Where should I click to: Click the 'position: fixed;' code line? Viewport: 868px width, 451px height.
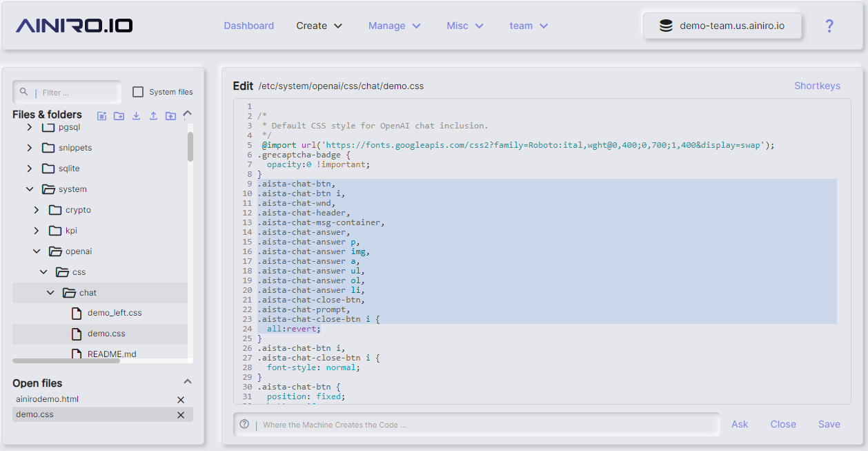coord(306,396)
